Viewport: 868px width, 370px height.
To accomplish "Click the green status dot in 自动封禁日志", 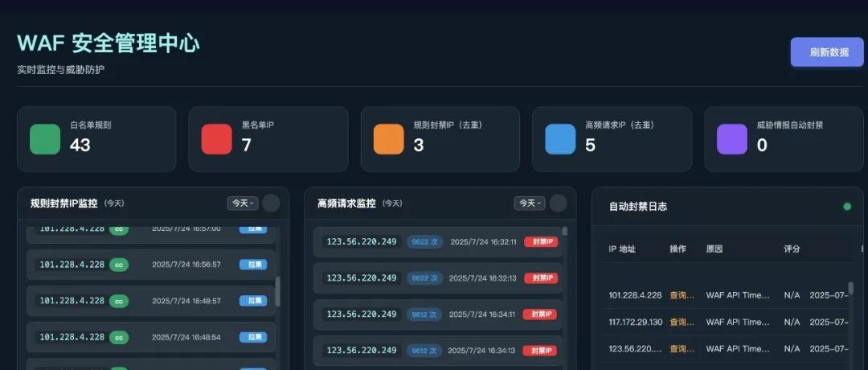I will tap(847, 207).
